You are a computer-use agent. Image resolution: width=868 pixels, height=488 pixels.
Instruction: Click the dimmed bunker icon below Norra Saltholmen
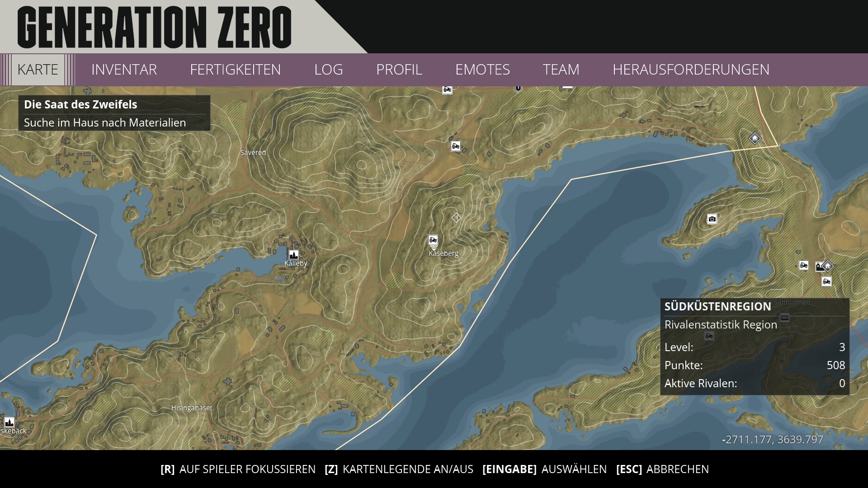pyautogui.click(x=785, y=318)
